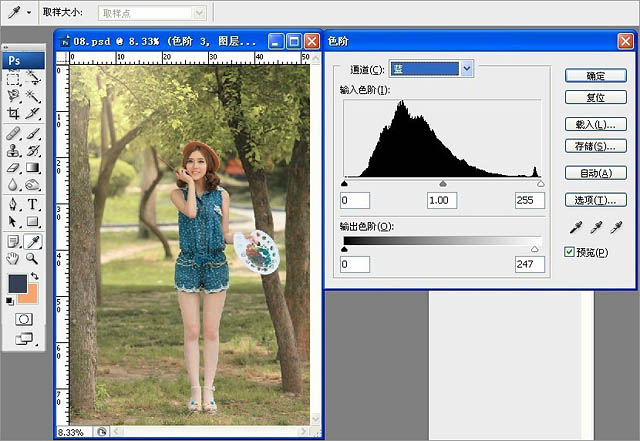Viewport: 640px width, 441px height.
Task: Expand the 取样大小 sample size dropdown
Action: tap(199, 12)
